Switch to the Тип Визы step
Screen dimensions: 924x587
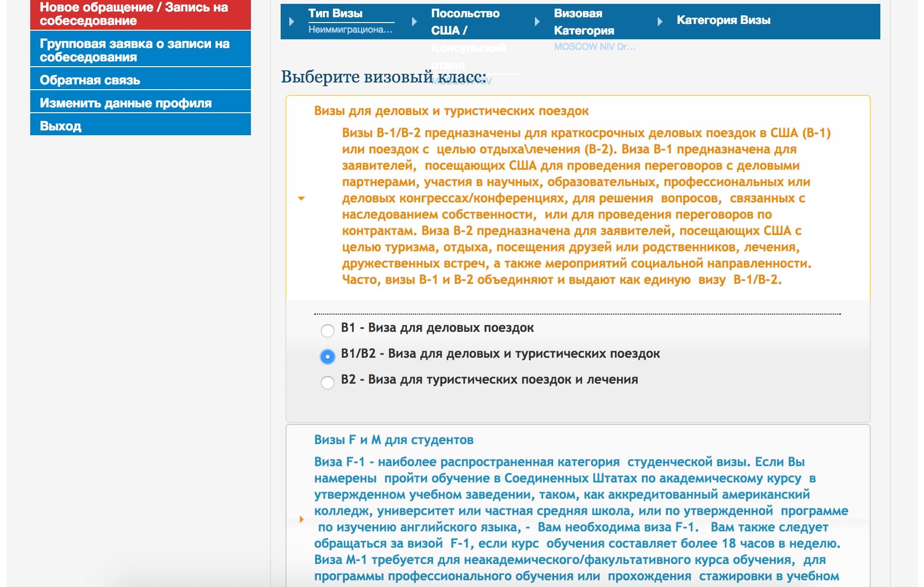336,13
